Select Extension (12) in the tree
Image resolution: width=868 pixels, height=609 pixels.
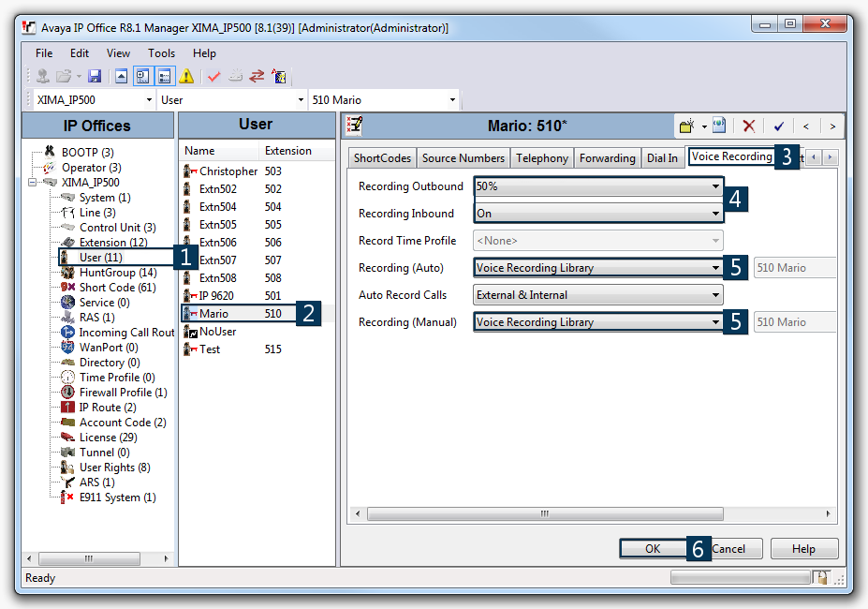[x=113, y=242]
